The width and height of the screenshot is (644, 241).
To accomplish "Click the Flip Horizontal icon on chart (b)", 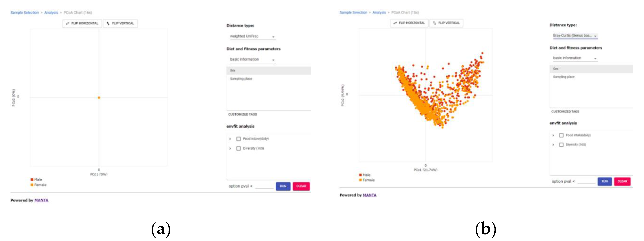I will coord(395,23).
